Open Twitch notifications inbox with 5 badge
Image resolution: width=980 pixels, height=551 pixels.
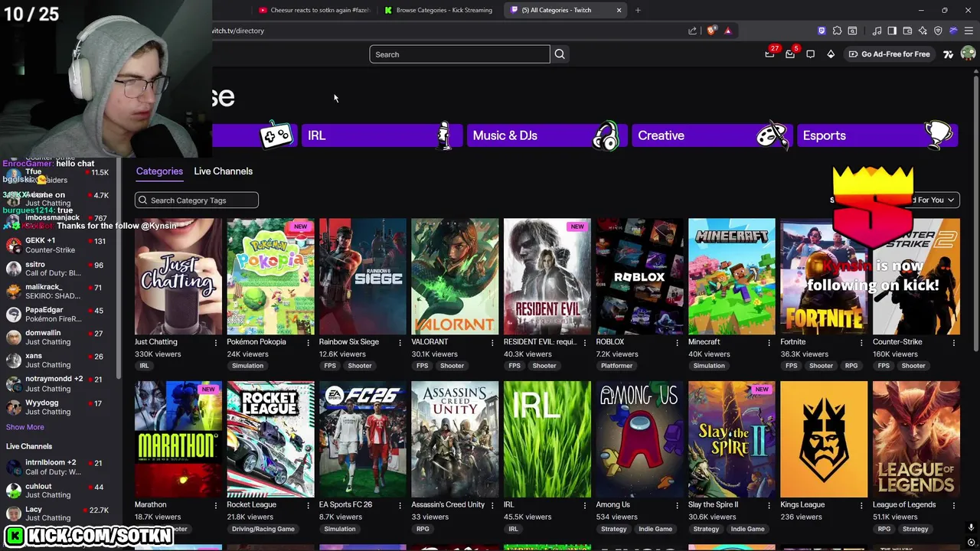tap(791, 54)
